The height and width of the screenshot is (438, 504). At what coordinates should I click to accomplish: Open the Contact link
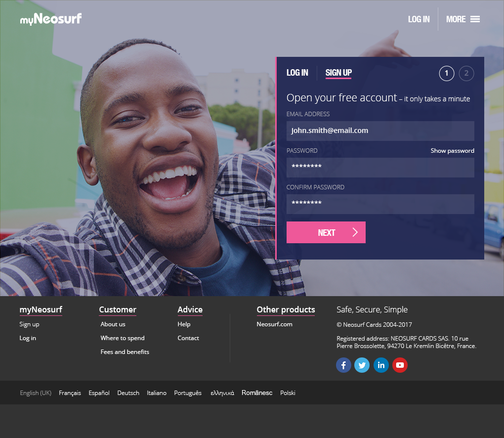(188, 338)
